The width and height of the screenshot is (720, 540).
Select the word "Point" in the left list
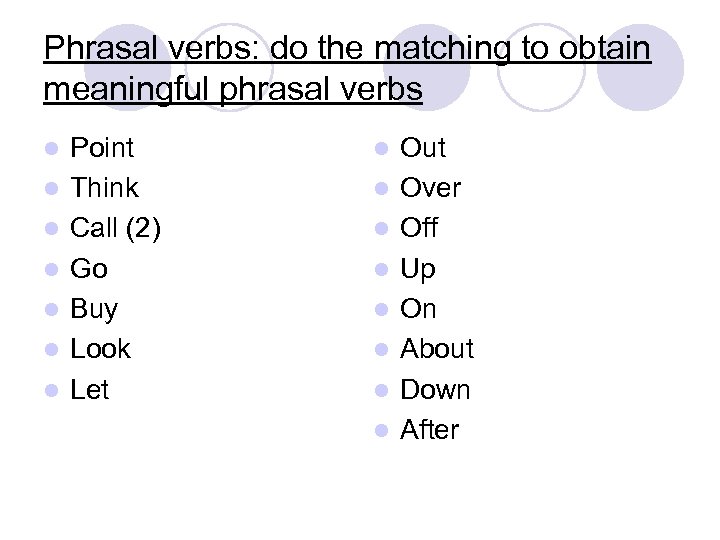point(102,148)
